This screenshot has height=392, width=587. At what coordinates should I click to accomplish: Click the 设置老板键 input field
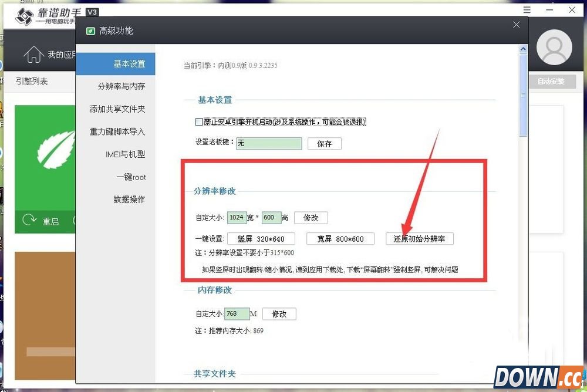point(269,143)
